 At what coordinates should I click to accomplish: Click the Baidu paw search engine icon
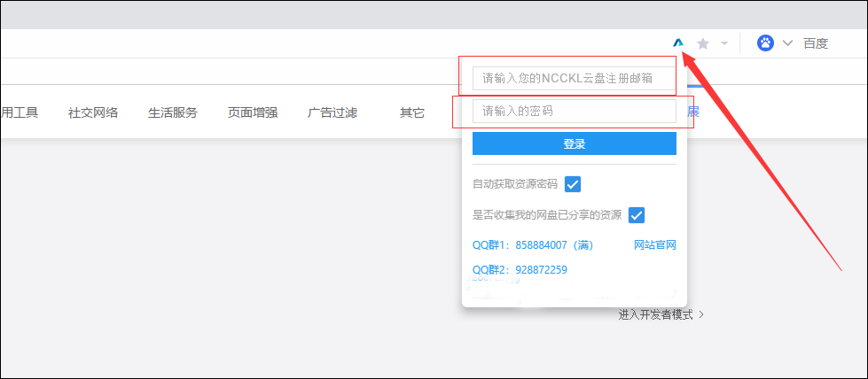tap(765, 43)
